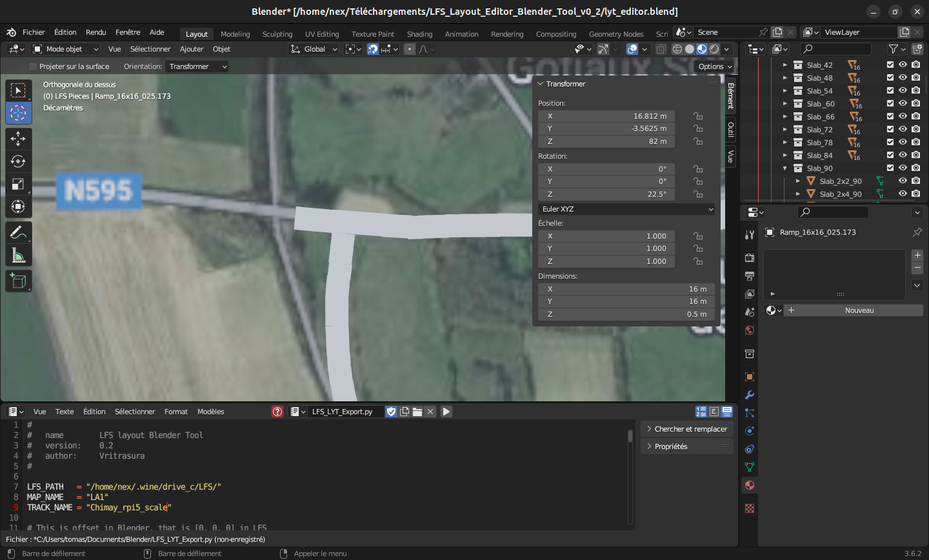929x560 pixels.
Task: Collapse the Slab_90 collection
Action: pyautogui.click(x=785, y=168)
